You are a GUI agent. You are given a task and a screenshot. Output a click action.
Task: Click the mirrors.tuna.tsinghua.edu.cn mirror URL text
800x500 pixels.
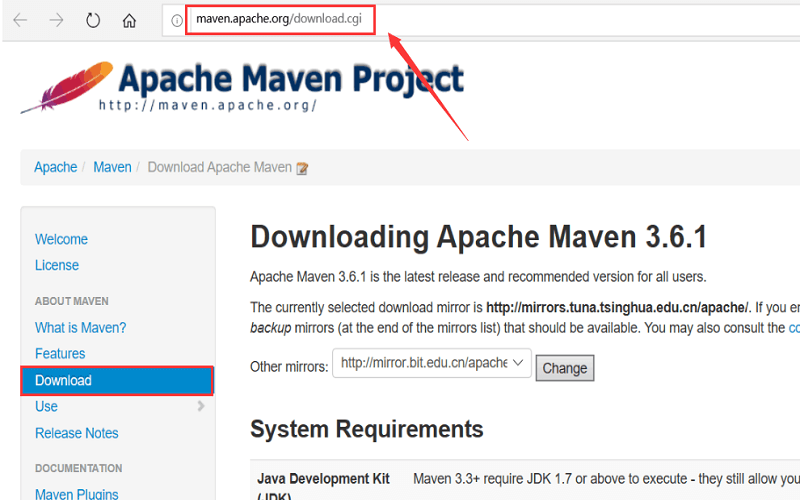[x=617, y=308]
